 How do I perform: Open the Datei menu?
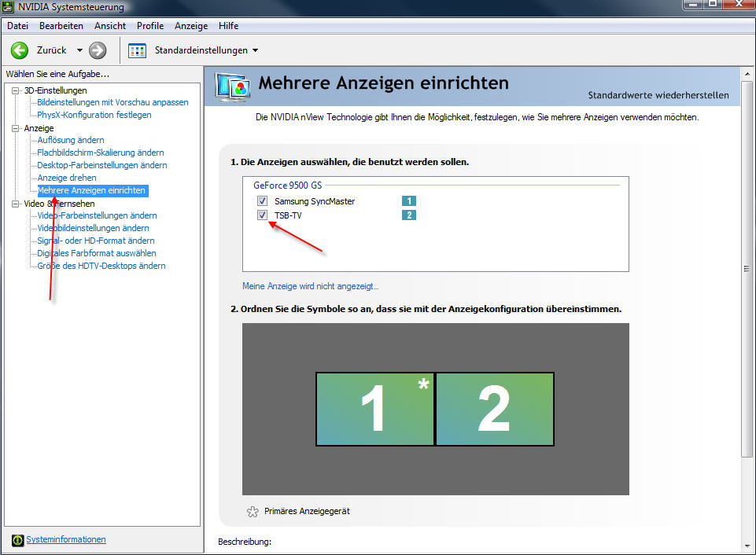[x=18, y=26]
